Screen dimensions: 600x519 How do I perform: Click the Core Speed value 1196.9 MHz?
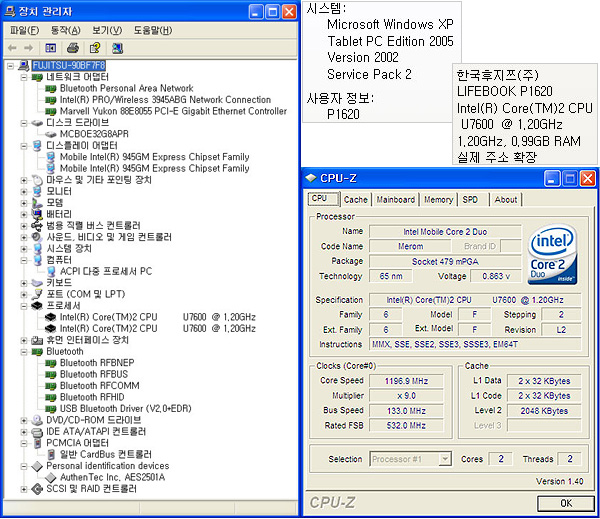[406, 381]
